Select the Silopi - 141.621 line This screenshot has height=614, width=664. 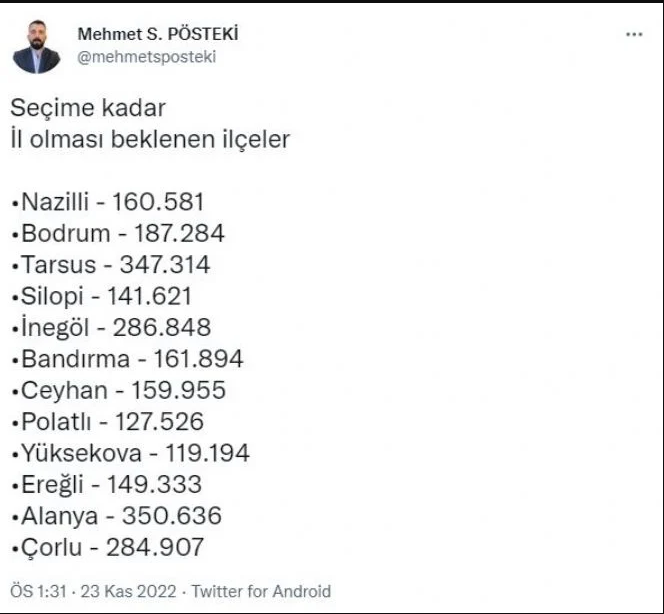(102, 296)
